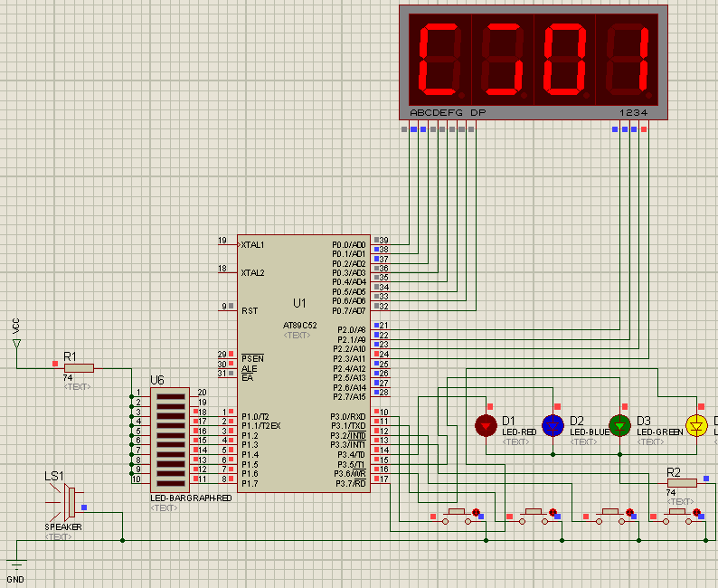Click the green LED D3 symbol

click(619, 426)
